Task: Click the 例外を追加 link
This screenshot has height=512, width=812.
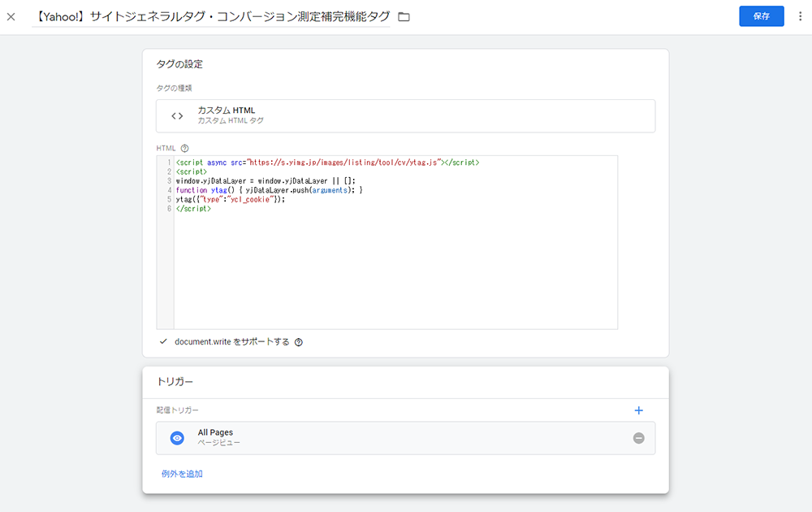Action: coord(182,474)
